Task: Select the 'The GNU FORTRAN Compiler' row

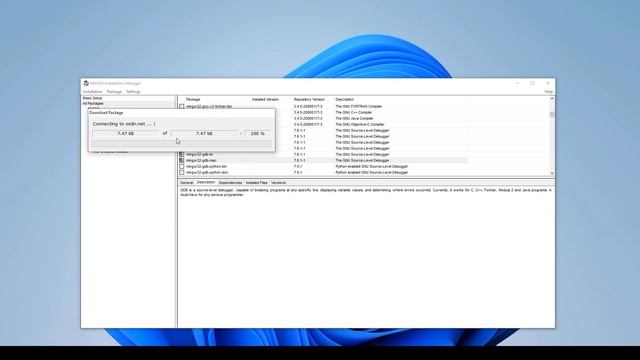Action: 359,107
